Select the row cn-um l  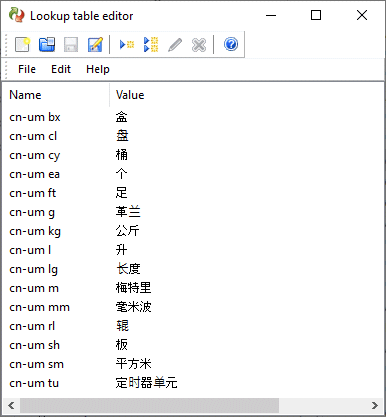(x=193, y=250)
